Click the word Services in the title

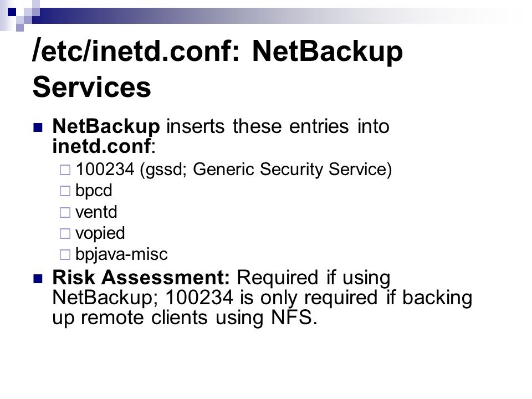[x=91, y=87]
